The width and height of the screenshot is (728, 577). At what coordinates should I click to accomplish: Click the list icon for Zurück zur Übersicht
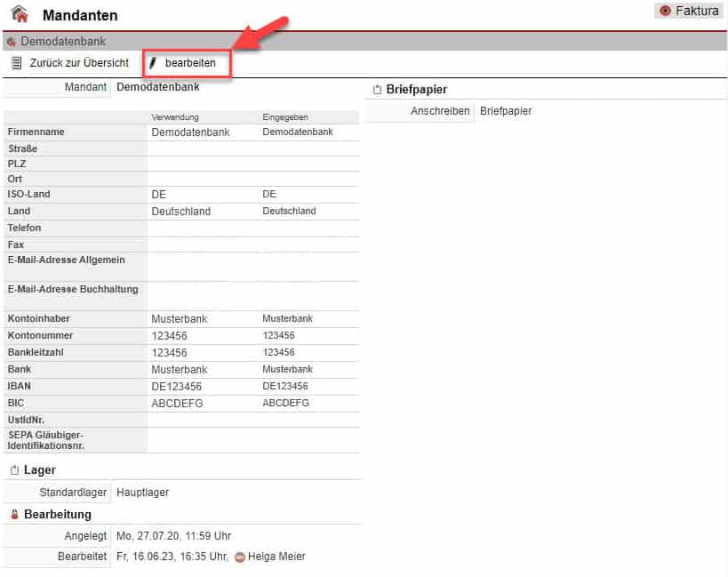(x=16, y=63)
